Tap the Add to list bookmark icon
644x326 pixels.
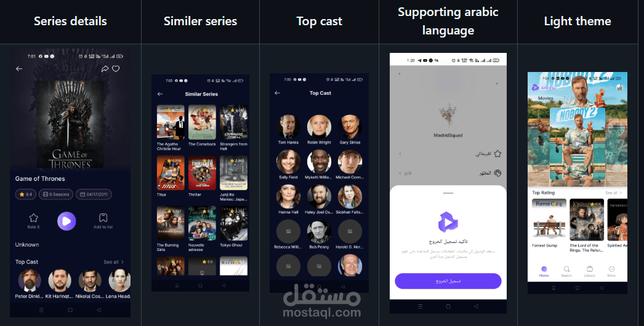pyautogui.click(x=103, y=218)
